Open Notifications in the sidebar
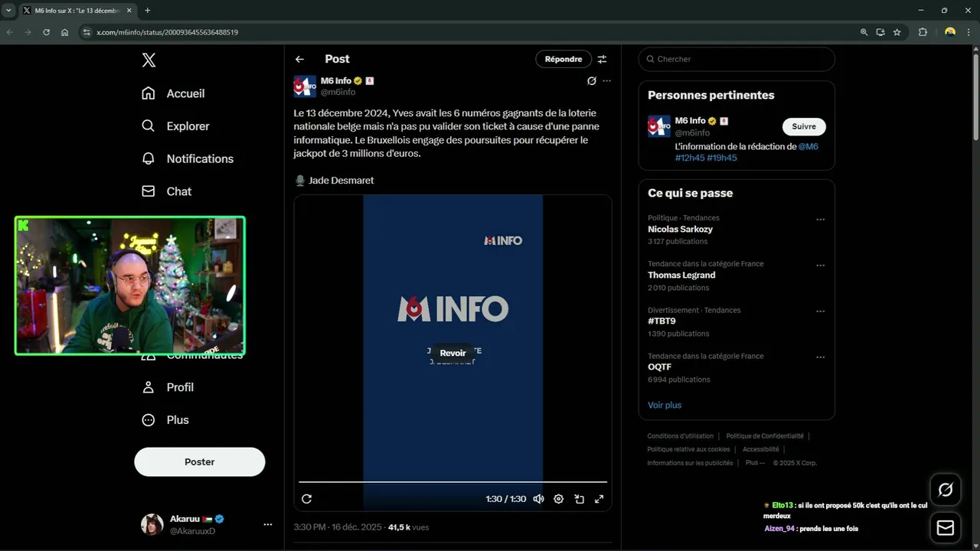The image size is (980, 551). coord(188,158)
